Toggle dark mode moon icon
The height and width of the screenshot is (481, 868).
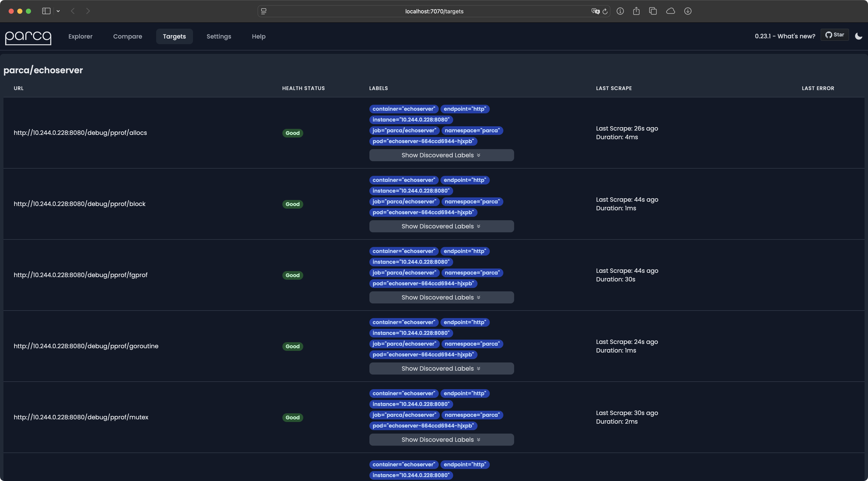pyautogui.click(x=858, y=36)
